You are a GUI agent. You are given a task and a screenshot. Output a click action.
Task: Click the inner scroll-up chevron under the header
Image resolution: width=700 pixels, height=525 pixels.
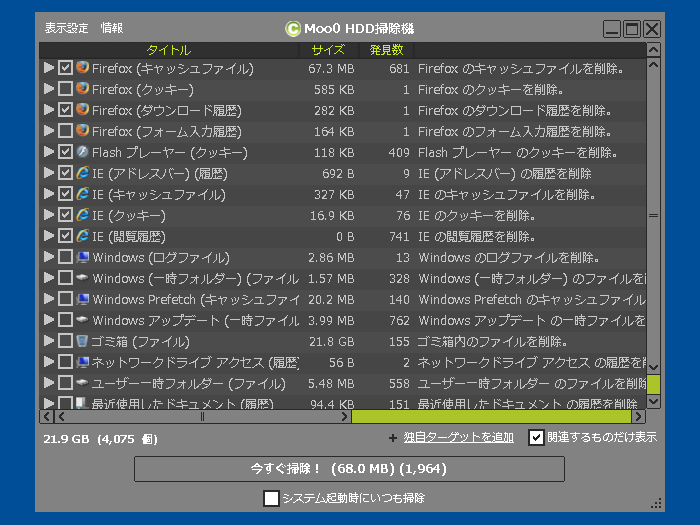point(653,64)
